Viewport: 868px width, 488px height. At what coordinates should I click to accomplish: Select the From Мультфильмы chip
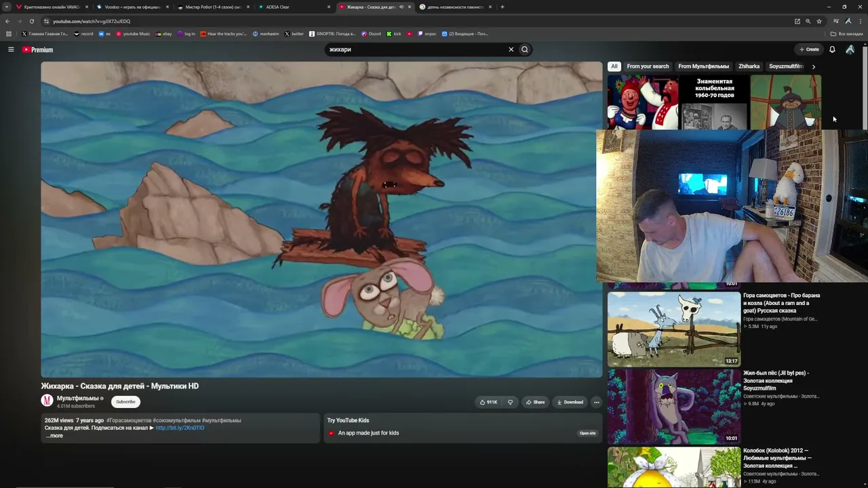(x=703, y=66)
